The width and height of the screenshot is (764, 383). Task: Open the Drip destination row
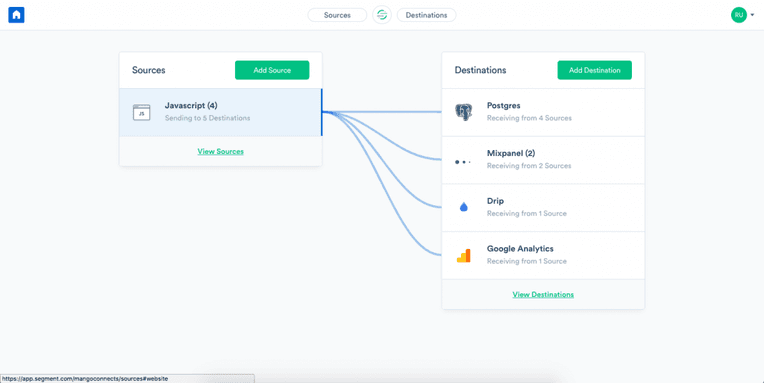(x=543, y=208)
